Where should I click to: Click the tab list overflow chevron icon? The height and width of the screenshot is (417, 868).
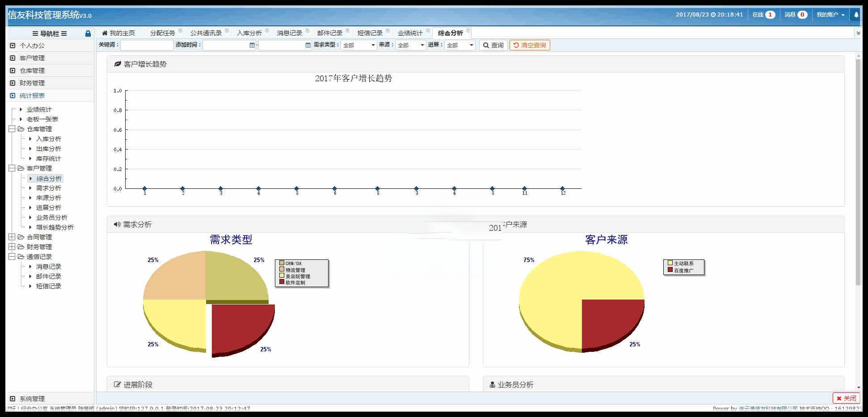coord(858,33)
